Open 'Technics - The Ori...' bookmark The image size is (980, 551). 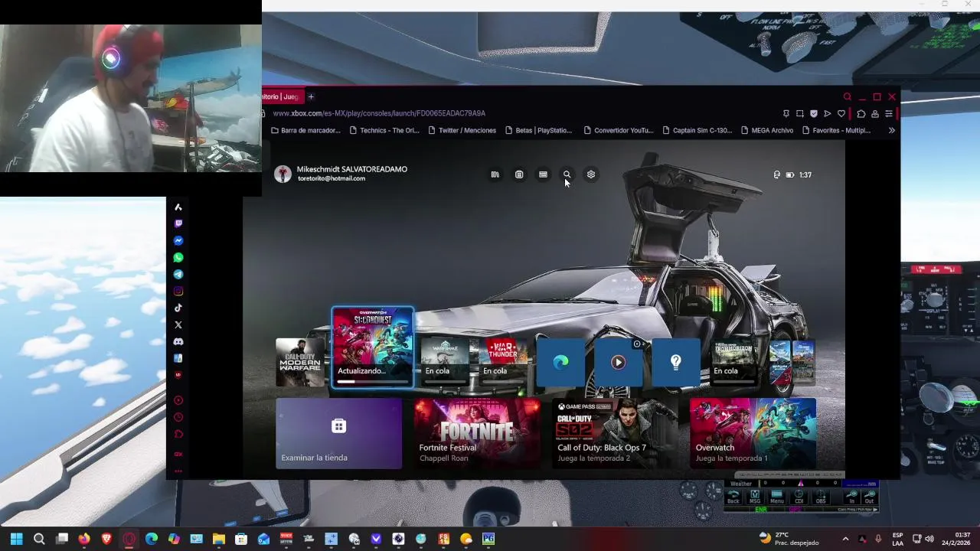pos(384,130)
